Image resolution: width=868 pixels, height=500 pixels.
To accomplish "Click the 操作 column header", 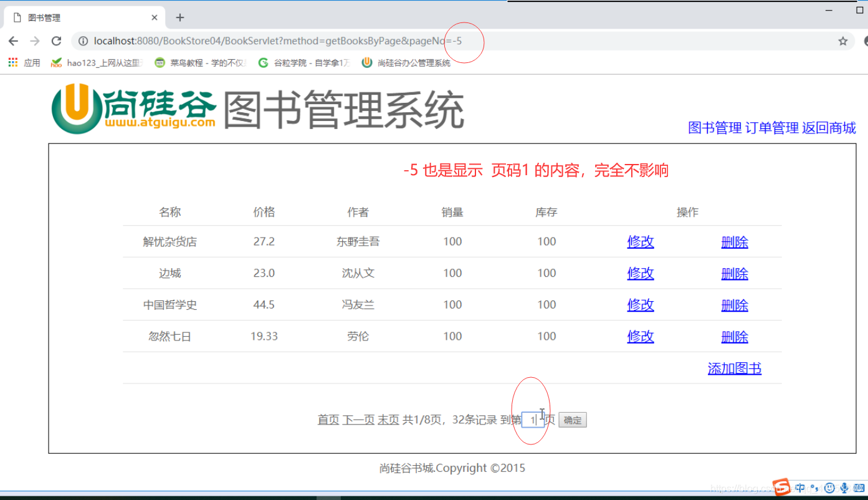I will pyautogui.click(x=688, y=212).
